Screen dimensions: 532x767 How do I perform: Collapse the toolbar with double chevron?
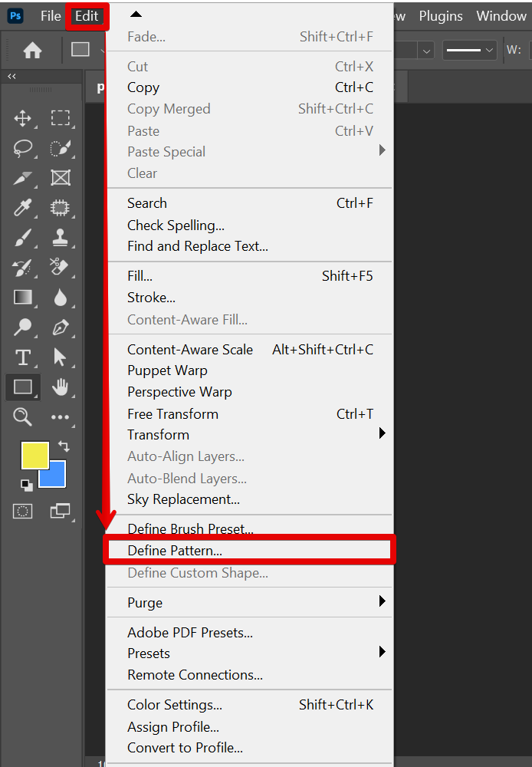pos(11,76)
